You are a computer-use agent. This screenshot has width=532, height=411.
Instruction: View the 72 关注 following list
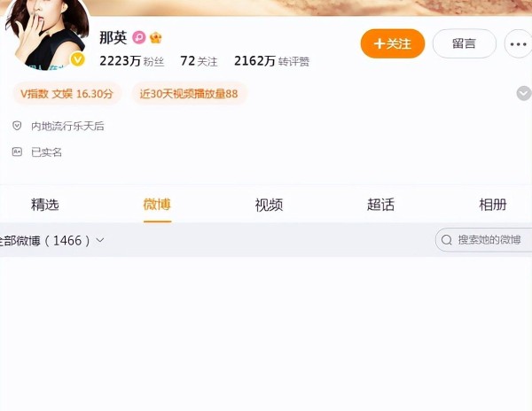(x=199, y=61)
